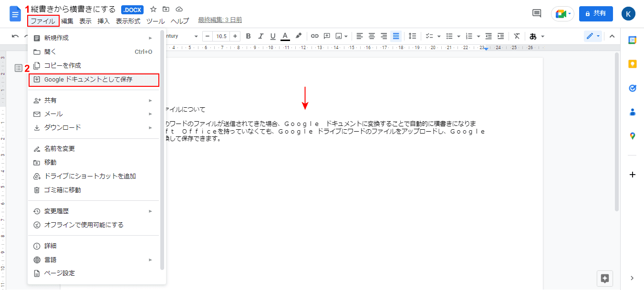Open the K account avatar
Viewport: 644px width, 290px height.
pos(629,14)
